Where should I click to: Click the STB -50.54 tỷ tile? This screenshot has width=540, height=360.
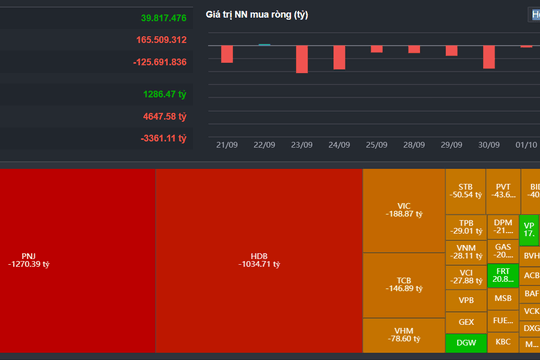(x=466, y=191)
